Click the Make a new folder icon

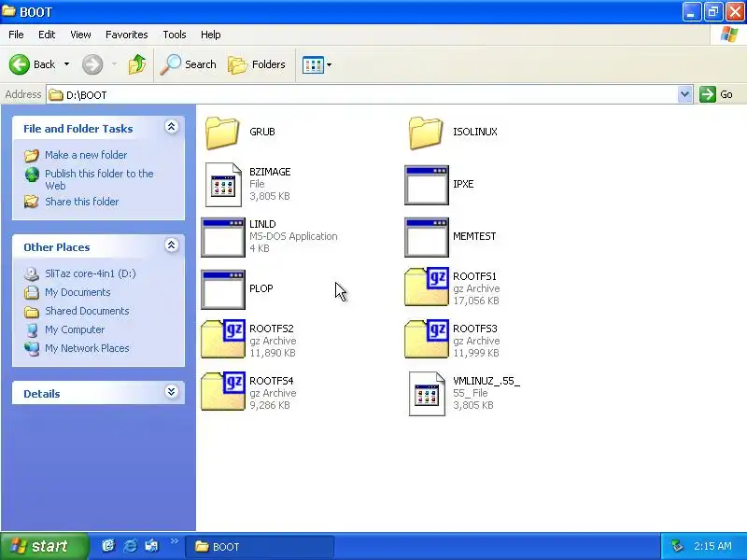point(32,155)
